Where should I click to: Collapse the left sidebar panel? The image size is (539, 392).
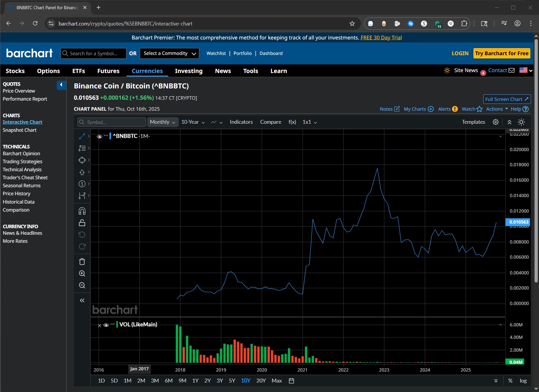coord(61,85)
